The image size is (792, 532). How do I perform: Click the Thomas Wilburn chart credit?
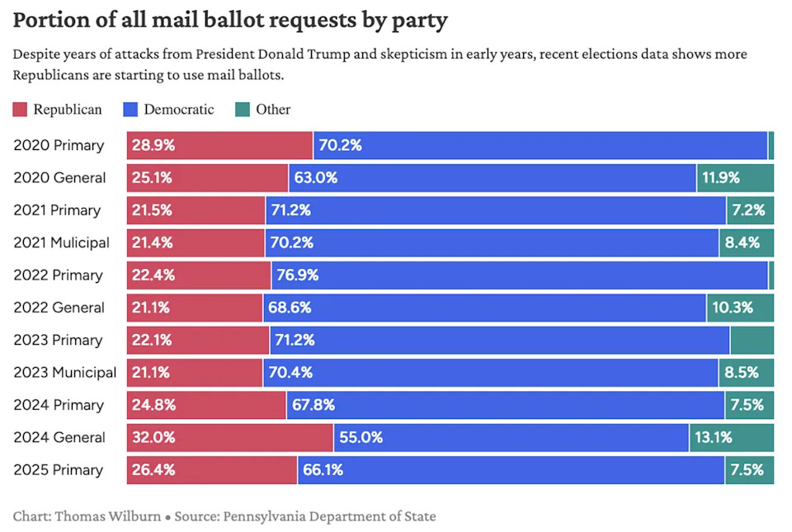[x=107, y=517]
